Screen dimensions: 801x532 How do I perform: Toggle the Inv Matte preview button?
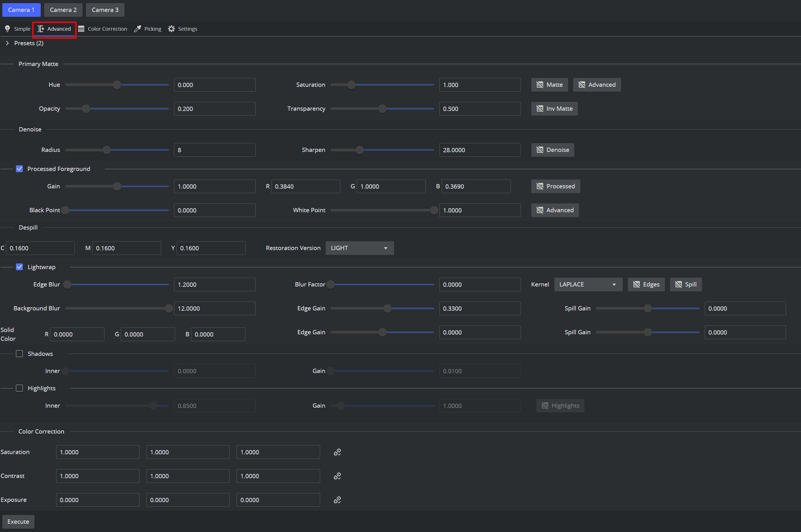[x=554, y=109]
